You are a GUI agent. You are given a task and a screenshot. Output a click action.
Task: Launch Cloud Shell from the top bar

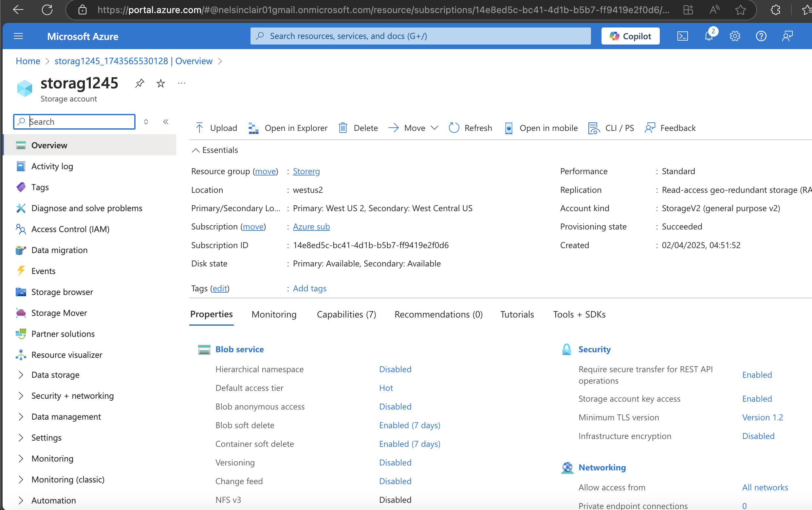[683, 36]
